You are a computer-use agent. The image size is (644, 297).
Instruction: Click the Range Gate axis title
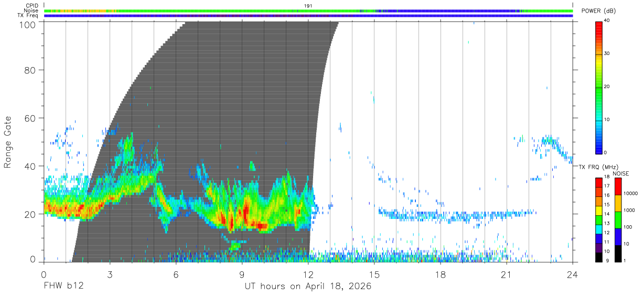(8, 142)
